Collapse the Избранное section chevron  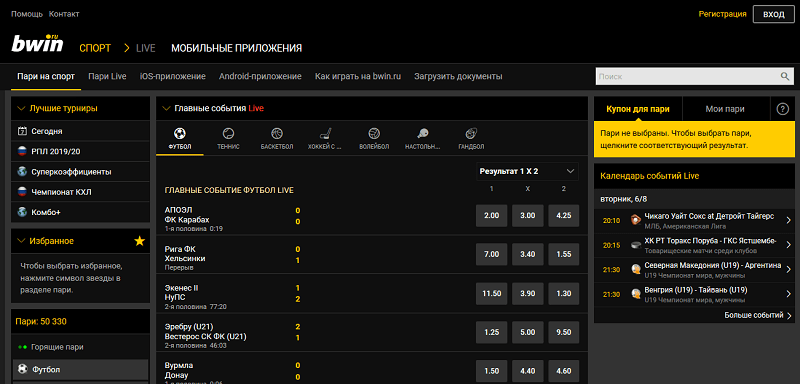21,241
